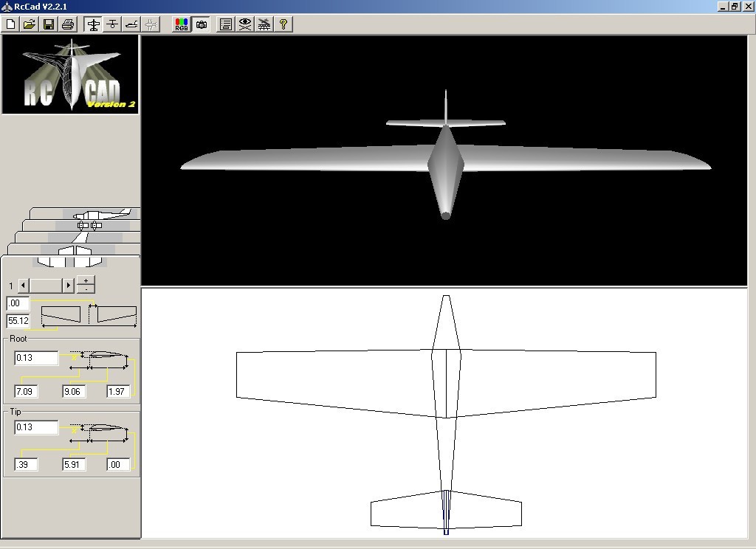Image resolution: width=756 pixels, height=549 pixels.
Task: Click the Print icon
Action: 67,24
